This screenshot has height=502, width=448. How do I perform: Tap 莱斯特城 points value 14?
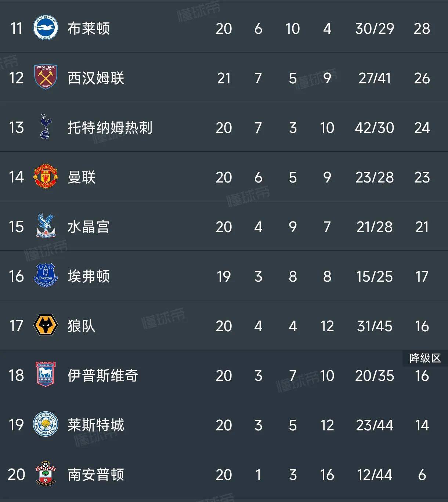tap(422, 425)
